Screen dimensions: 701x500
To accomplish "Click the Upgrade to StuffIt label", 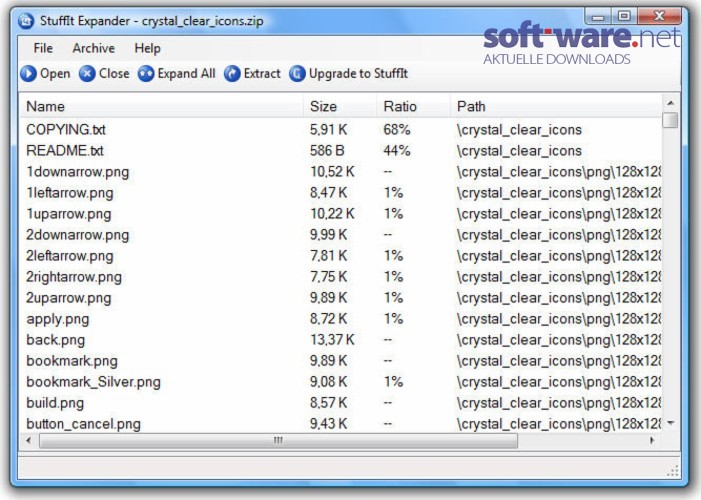I will pos(358,74).
